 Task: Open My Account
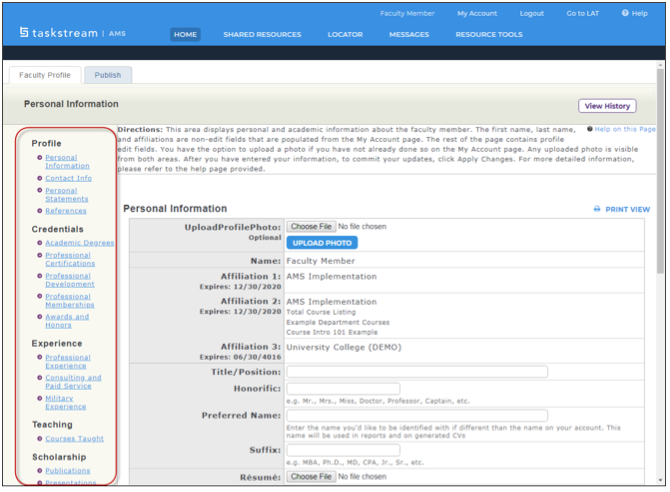tap(477, 13)
